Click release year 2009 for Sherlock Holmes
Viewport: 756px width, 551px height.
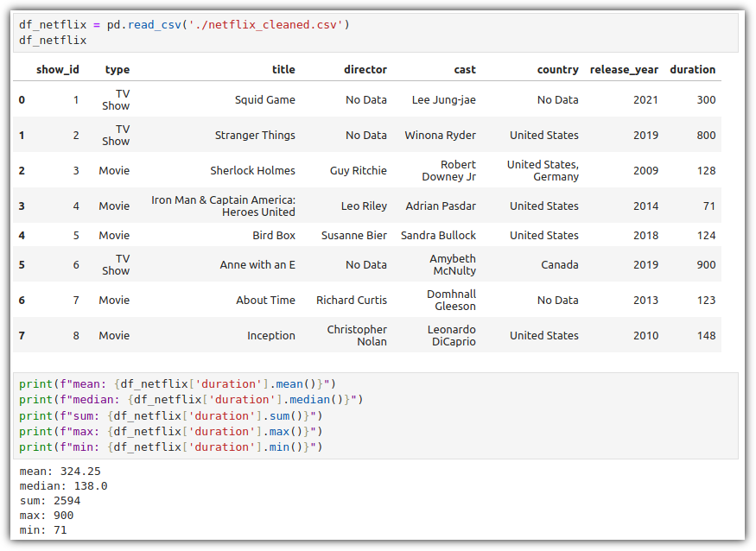[x=645, y=171]
